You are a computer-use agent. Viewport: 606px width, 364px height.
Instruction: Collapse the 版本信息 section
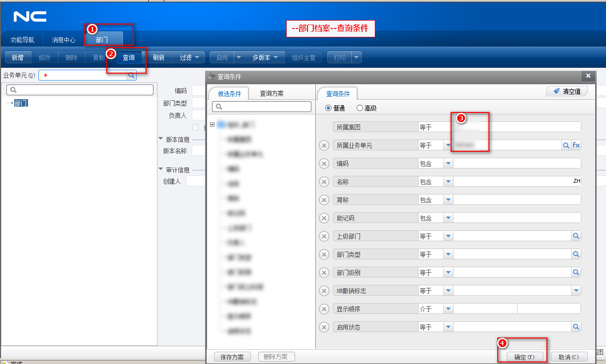[x=161, y=139]
